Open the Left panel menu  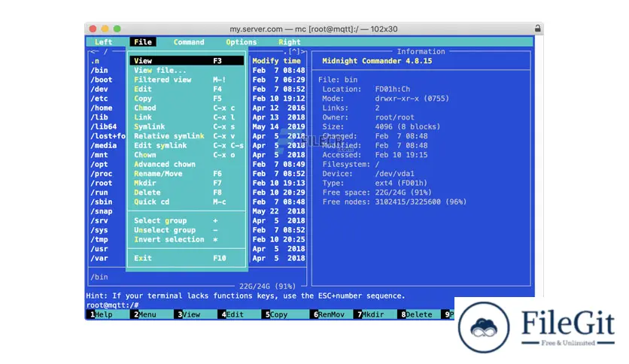(104, 42)
